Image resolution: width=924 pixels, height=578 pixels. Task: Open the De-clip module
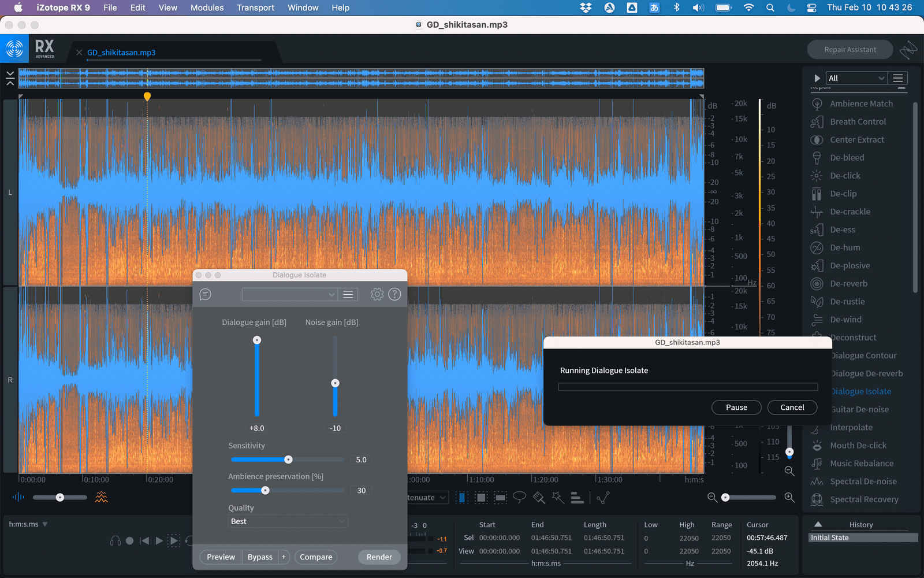pyautogui.click(x=834, y=193)
